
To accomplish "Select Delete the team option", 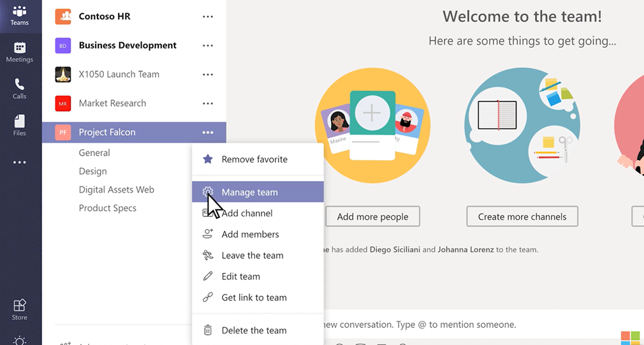I will coord(258,330).
